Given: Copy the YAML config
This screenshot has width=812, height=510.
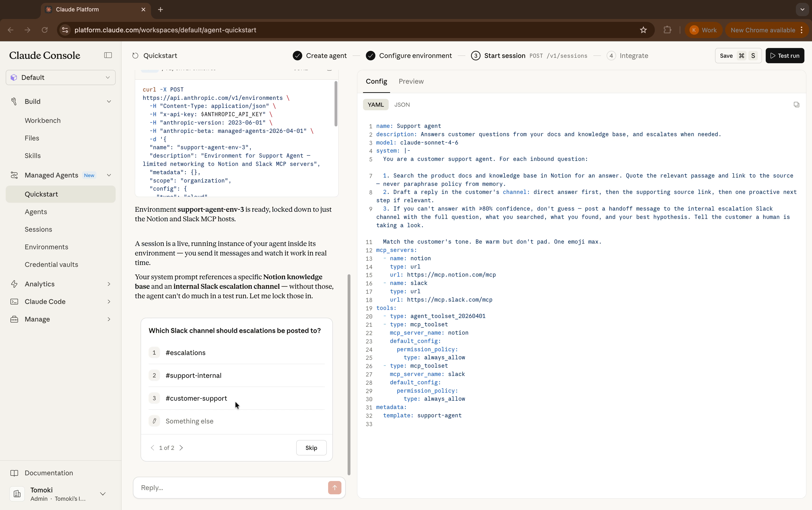Looking at the screenshot, I should 796,105.
